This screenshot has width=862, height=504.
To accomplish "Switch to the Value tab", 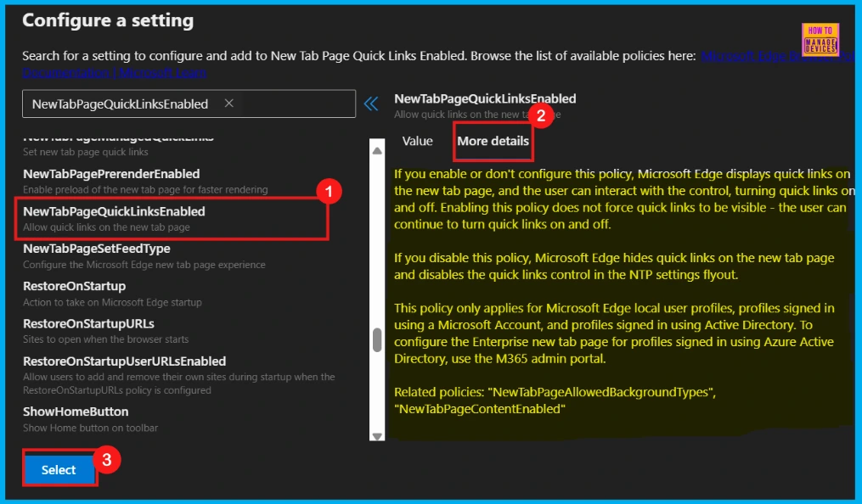I will pyautogui.click(x=417, y=141).
